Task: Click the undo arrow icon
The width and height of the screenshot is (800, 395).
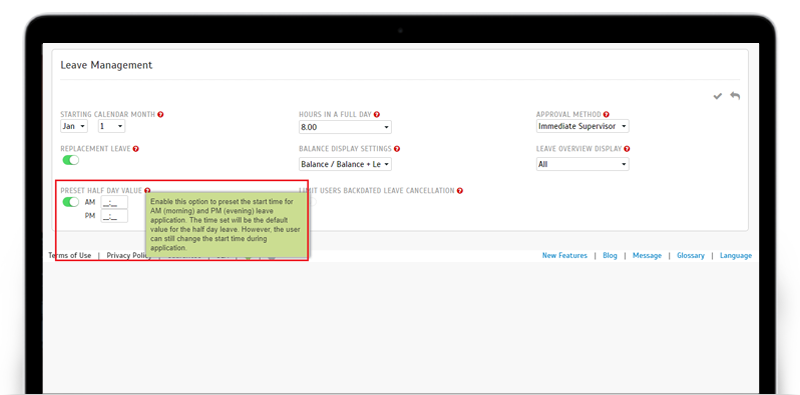Action: click(x=735, y=95)
